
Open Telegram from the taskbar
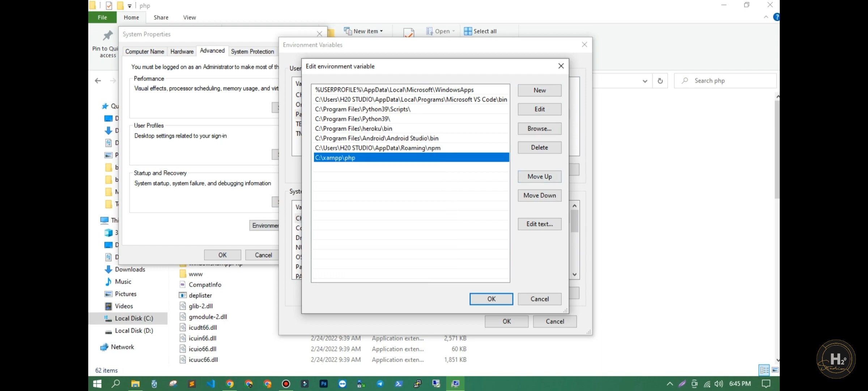coord(380,384)
